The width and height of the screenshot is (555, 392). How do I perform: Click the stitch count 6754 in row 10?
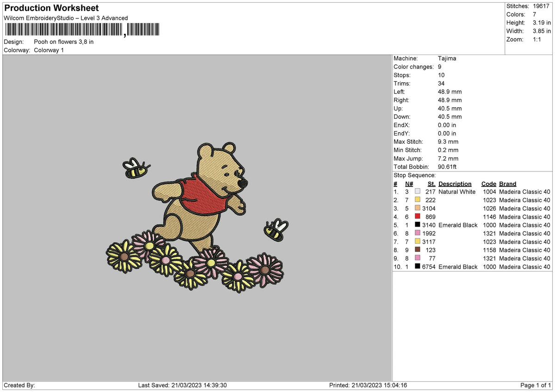(x=429, y=267)
